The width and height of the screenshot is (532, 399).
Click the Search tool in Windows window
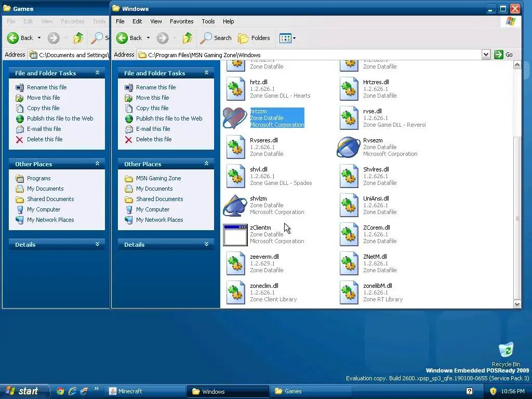[x=216, y=38]
